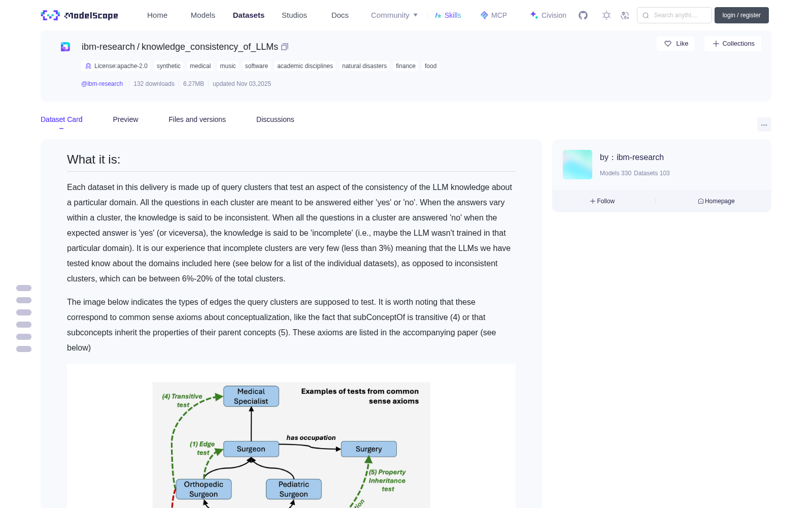This screenshot has width=812, height=508.
Task: Expand the Community dropdown menu
Action: pos(394,15)
